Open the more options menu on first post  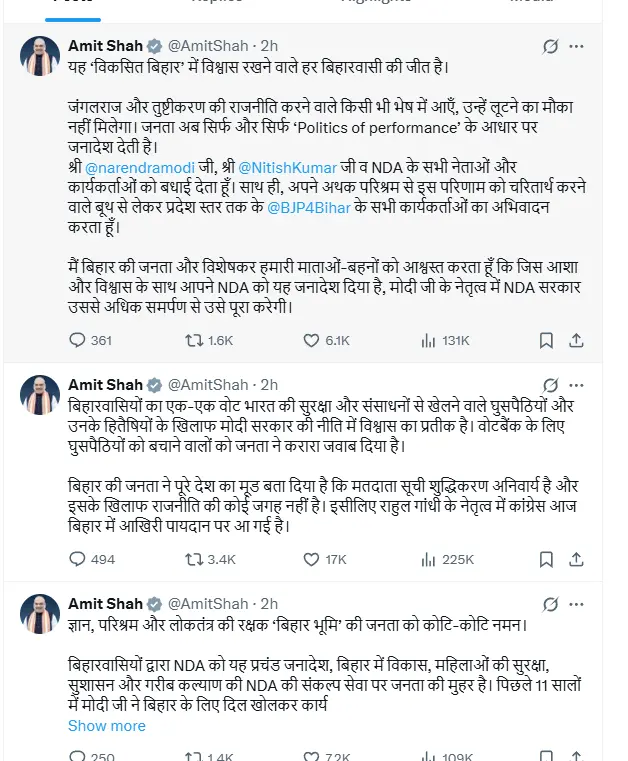pos(578,46)
